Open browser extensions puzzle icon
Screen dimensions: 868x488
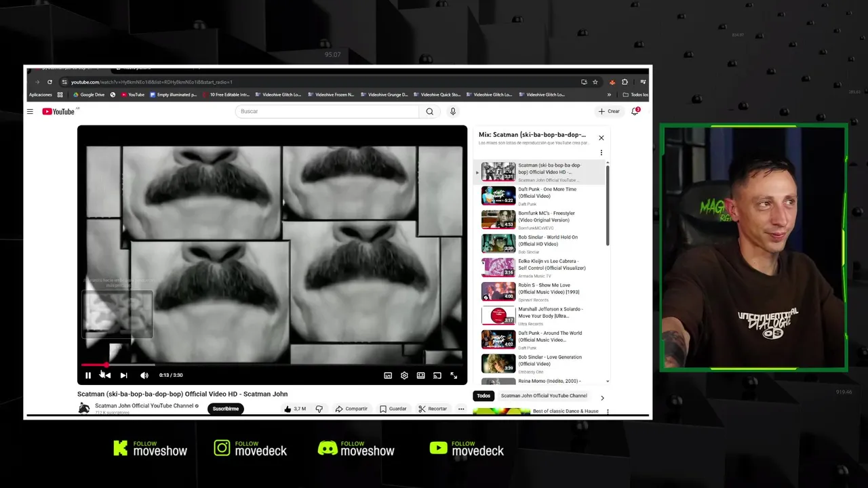coord(625,82)
